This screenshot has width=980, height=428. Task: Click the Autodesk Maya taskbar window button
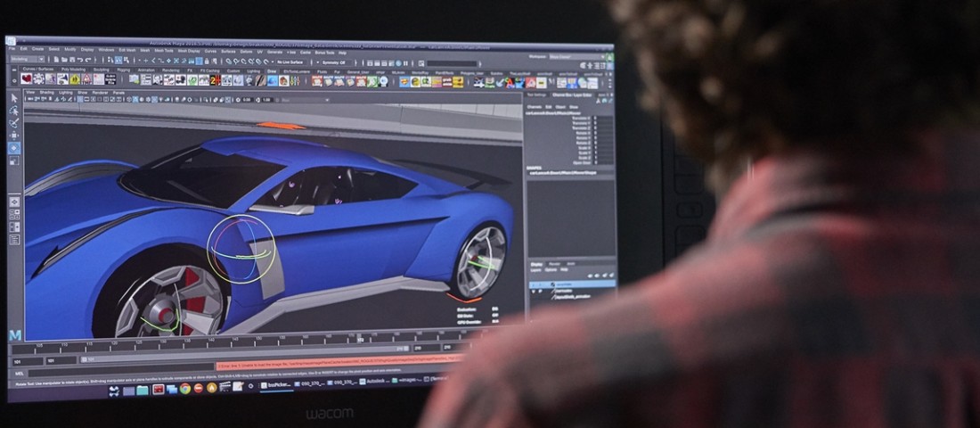click(x=375, y=381)
